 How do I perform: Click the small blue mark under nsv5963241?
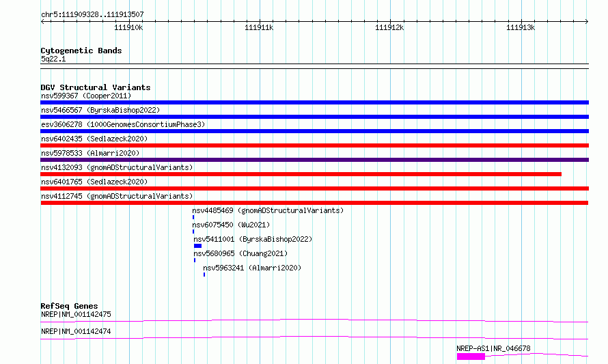204,275
